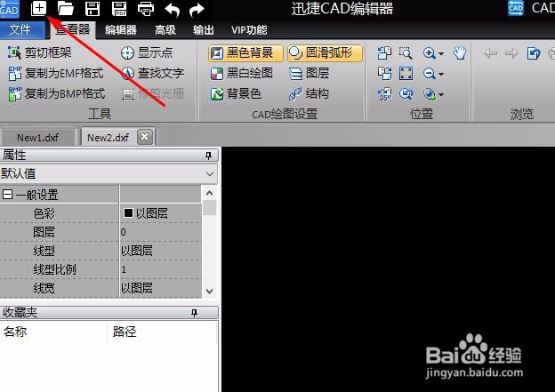Click the zoom in magnifier icon
The image size is (555, 392).
click(x=429, y=53)
